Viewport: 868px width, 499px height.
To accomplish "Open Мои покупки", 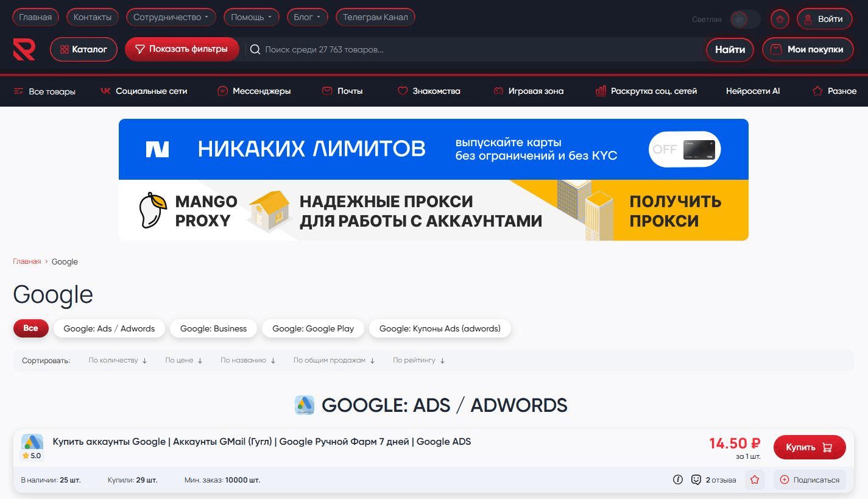I will (808, 49).
